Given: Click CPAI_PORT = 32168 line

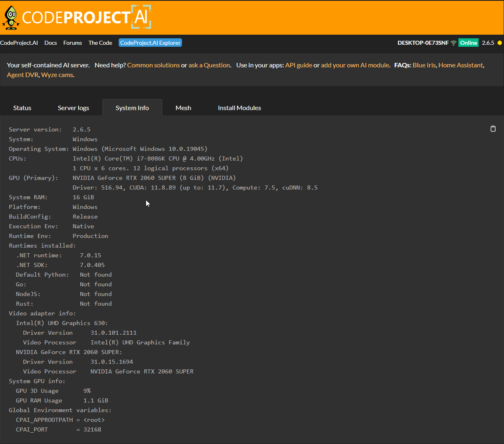Looking at the screenshot, I should pyautogui.click(x=59, y=429).
